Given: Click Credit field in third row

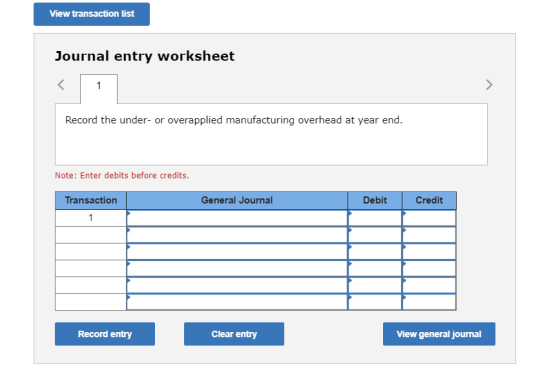Looking at the screenshot, I should point(429,251).
